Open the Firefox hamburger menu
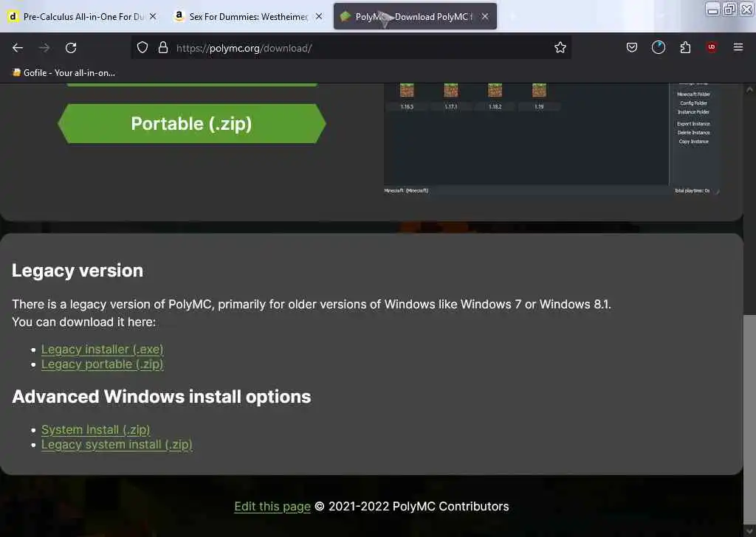756x537 pixels. (x=738, y=47)
